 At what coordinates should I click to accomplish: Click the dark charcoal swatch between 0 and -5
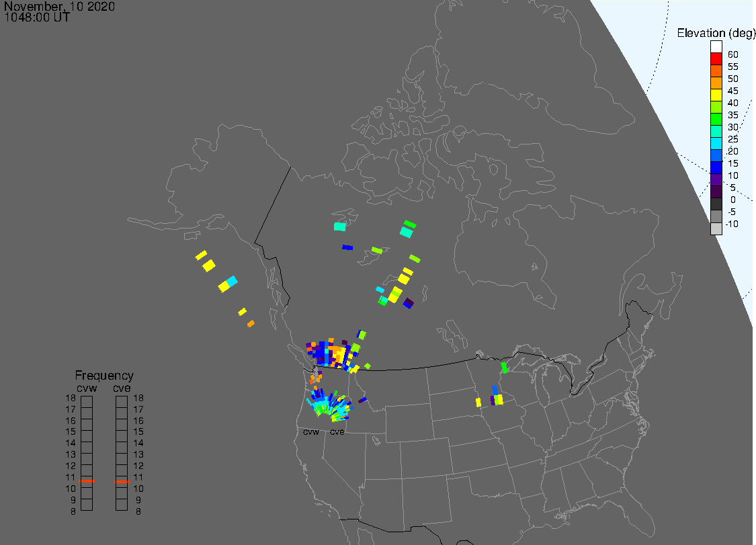(716, 204)
